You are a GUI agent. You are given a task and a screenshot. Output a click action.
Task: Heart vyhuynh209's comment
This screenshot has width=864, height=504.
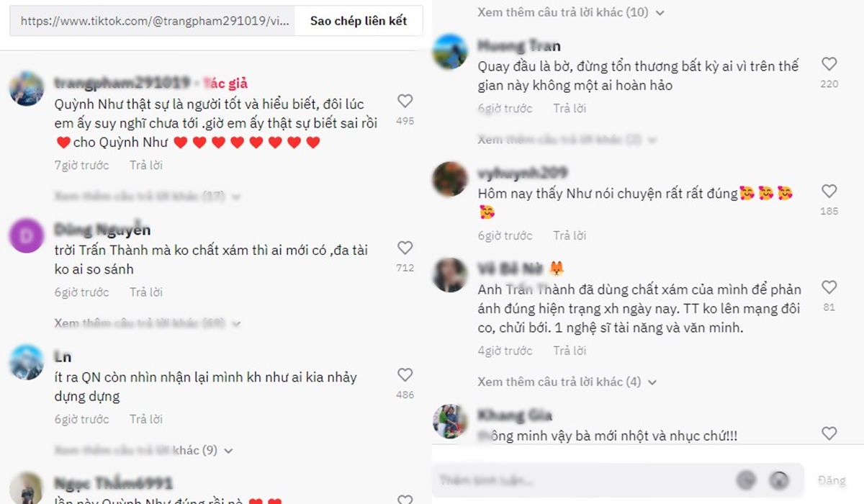pyautogui.click(x=829, y=192)
